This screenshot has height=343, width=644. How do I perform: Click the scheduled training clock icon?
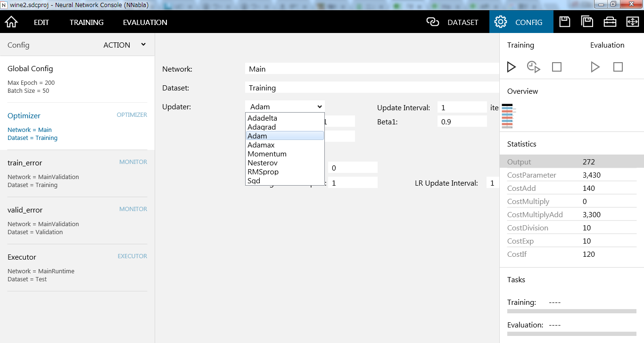tap(533, 67)
